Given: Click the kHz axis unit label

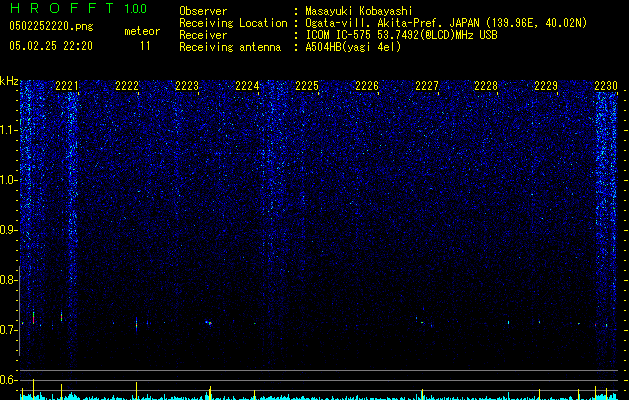Looking at the screenshot, I should click(9, 81).
